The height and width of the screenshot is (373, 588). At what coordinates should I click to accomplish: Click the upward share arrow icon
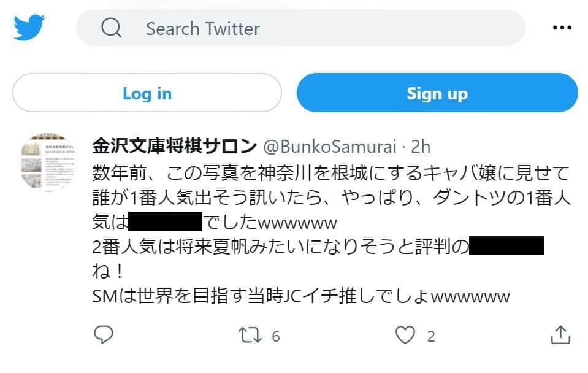[561, 336]
